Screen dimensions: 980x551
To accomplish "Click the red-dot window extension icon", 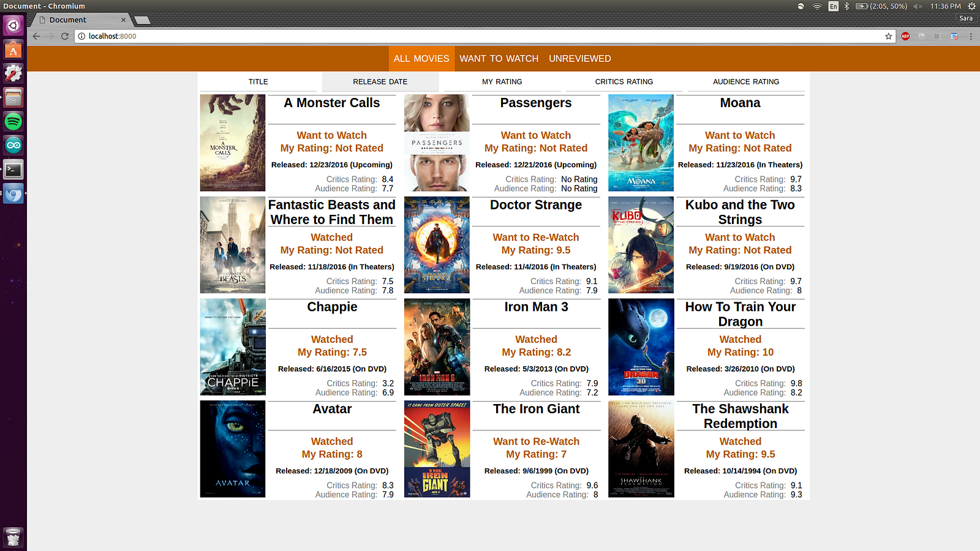I will click(954, 36).
